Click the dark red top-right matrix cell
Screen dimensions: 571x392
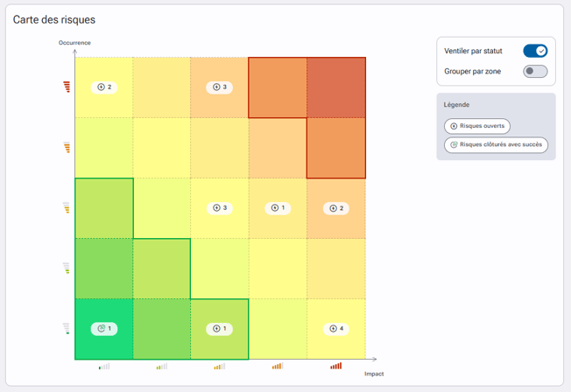pyautogui.click(x=336, y=87)
